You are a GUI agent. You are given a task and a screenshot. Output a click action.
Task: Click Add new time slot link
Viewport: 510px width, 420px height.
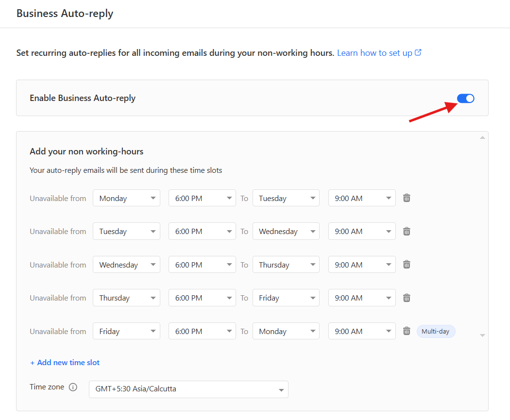(x=65, y=362)
